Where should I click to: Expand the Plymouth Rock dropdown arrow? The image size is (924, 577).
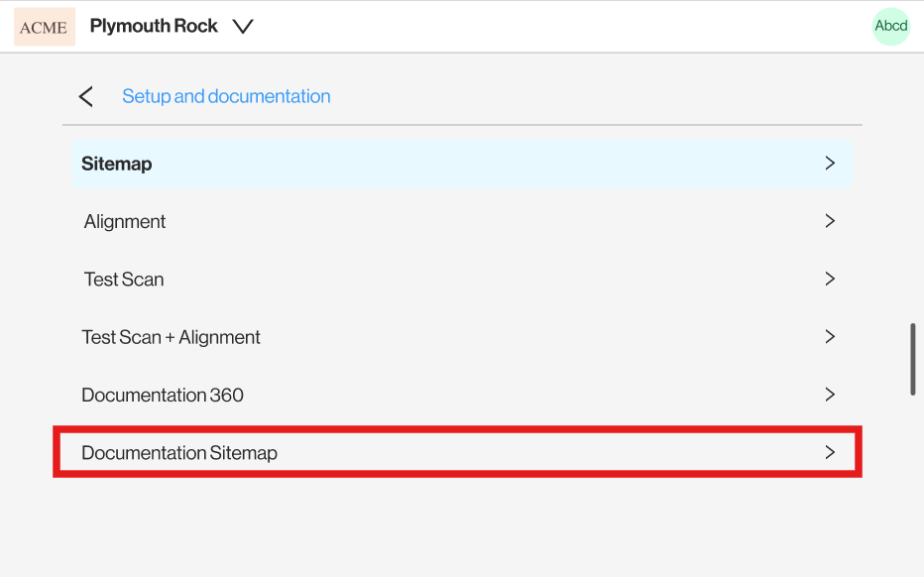pos(243,27)
